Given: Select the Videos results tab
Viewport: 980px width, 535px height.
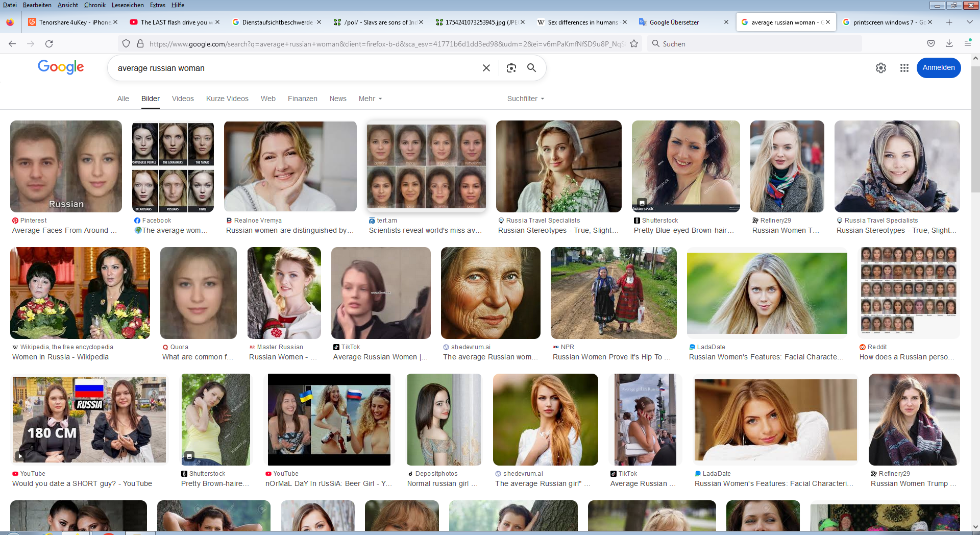Looking at the screenshot, I should (x=183, y=99).
